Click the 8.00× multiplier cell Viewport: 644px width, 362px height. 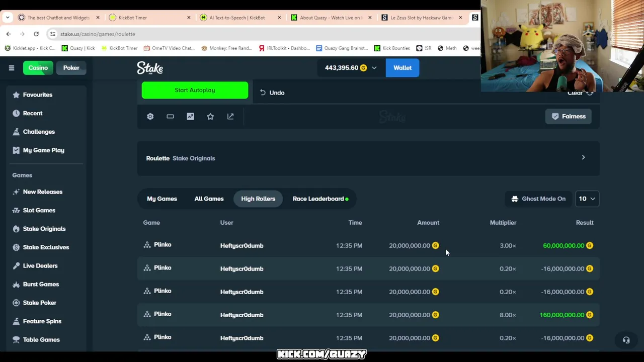coord(508,315)
